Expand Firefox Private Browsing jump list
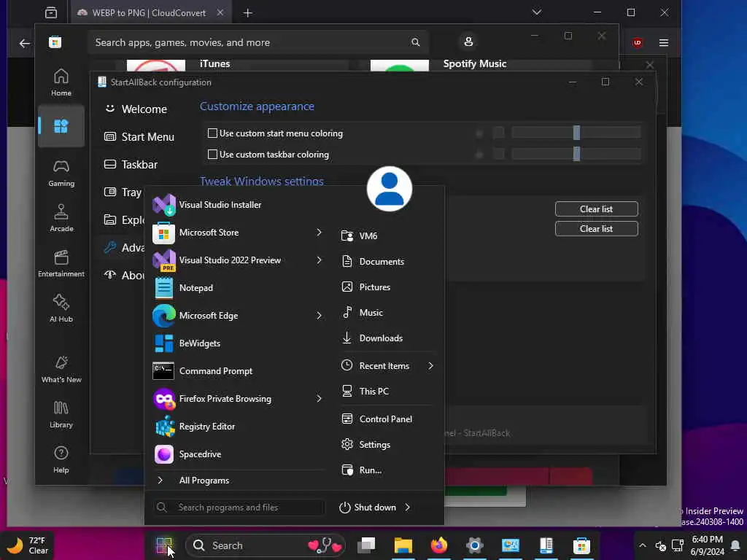The width and height of the screenshot is (747, 560). tap(320, 399)
